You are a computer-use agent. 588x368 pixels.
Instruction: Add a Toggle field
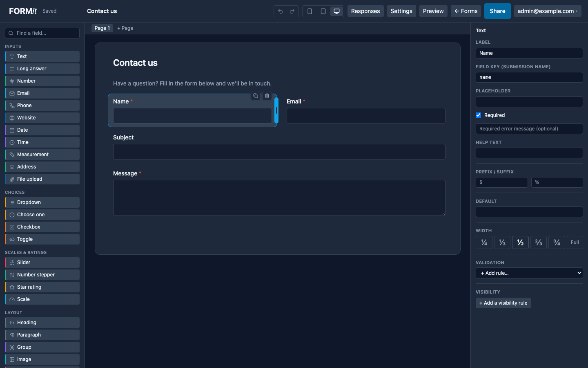click(x=42, y=239)
